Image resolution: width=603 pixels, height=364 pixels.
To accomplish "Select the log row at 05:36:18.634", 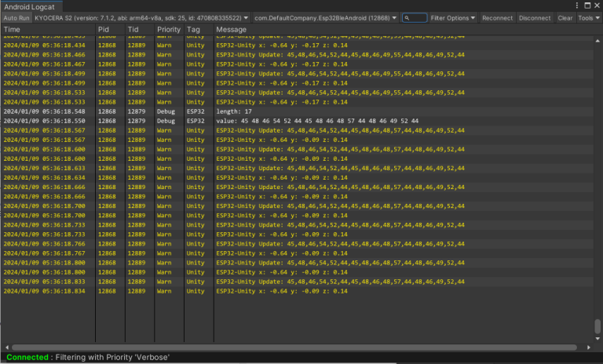I will (x=297, y=177).
